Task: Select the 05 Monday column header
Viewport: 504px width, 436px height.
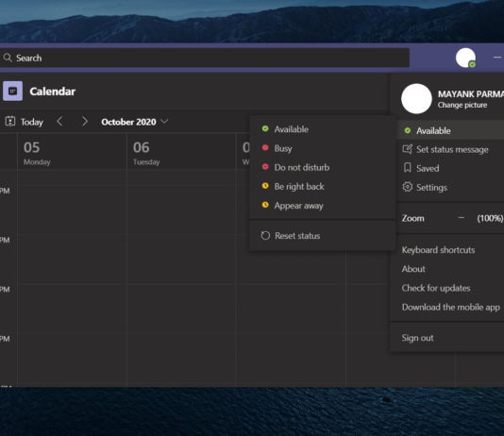Action: coord(72,152)
